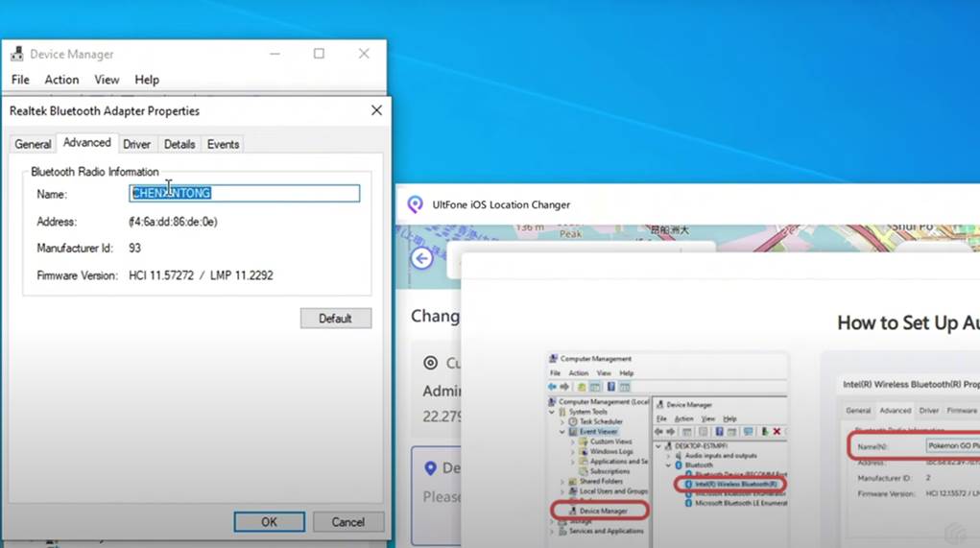
Task: Switch to the General tab
Action: (33, 144)
